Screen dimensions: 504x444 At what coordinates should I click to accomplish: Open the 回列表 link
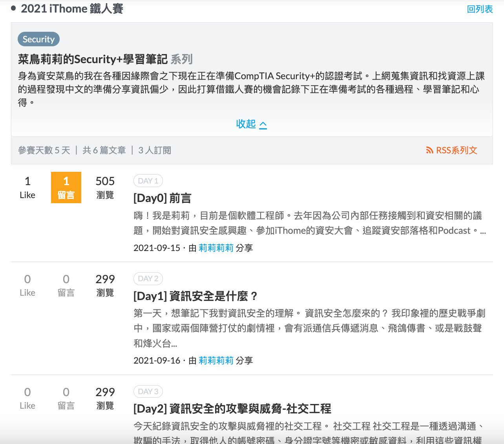point(480,9)
